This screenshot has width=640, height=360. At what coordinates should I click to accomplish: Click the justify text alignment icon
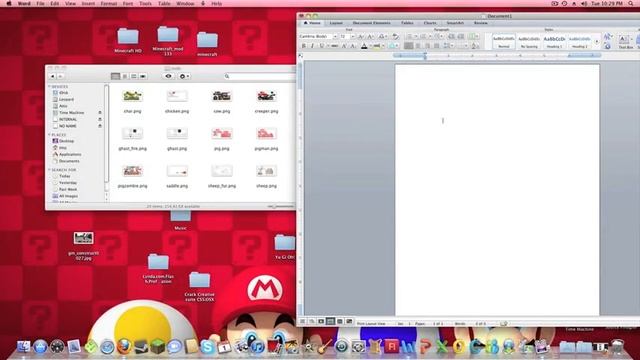pos(436,46)
